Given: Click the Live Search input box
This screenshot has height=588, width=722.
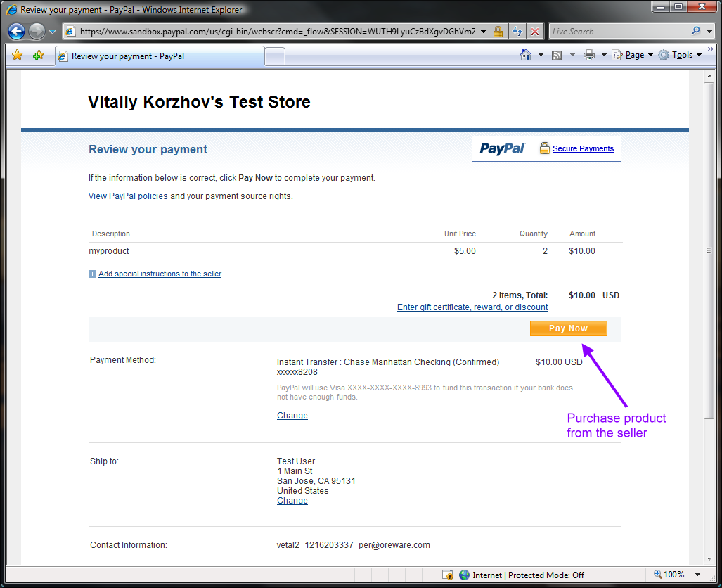Looking at the screenshot, I should pos(619,32).
